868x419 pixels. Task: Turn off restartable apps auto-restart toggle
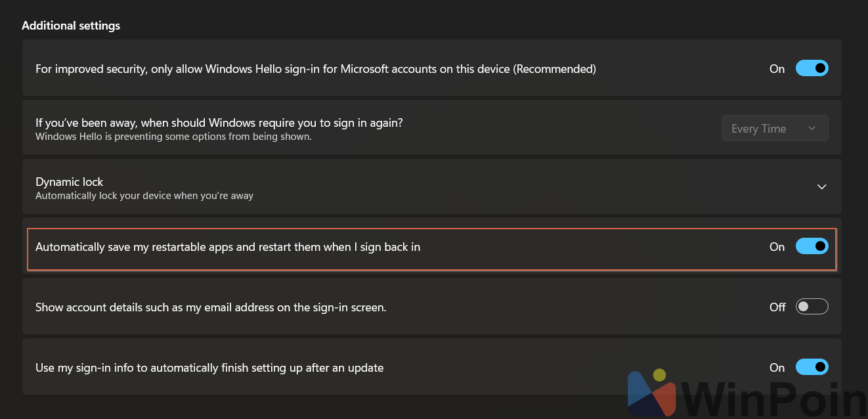tap(812, 246)
